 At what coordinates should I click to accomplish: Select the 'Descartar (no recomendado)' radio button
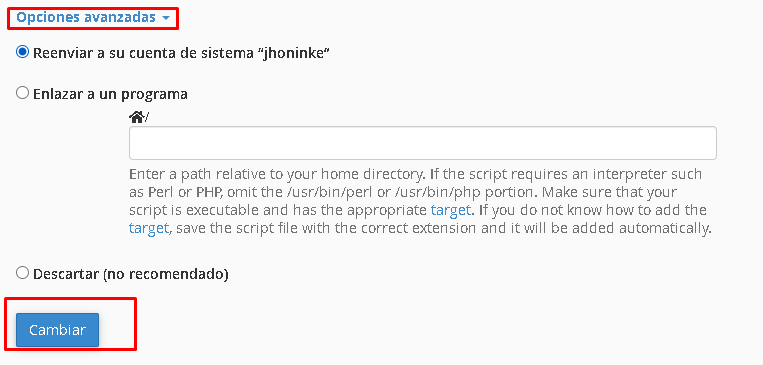(x=22, y=273)
